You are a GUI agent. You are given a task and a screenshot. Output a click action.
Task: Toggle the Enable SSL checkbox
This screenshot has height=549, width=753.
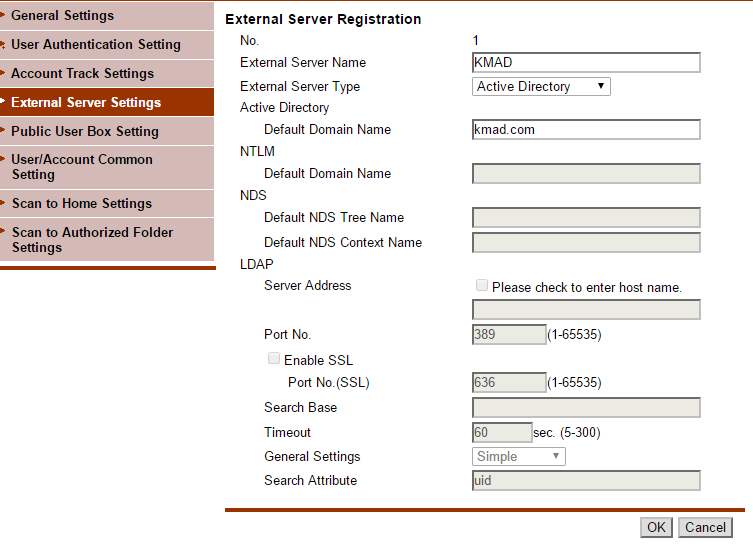click(x=274, y=358)
